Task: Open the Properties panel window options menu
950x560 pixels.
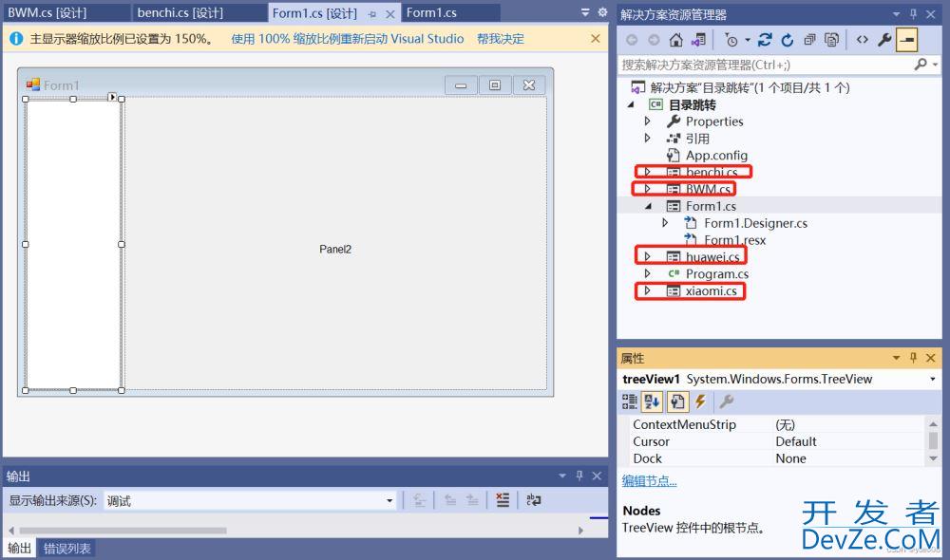Action: click(x=896, y=358)
